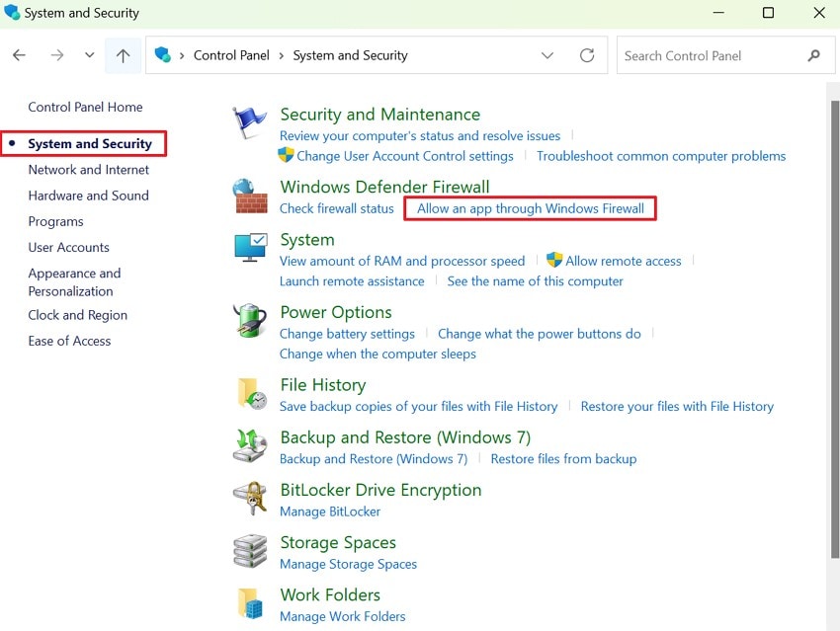Open Programs category in sidebar

coord(55,221)
